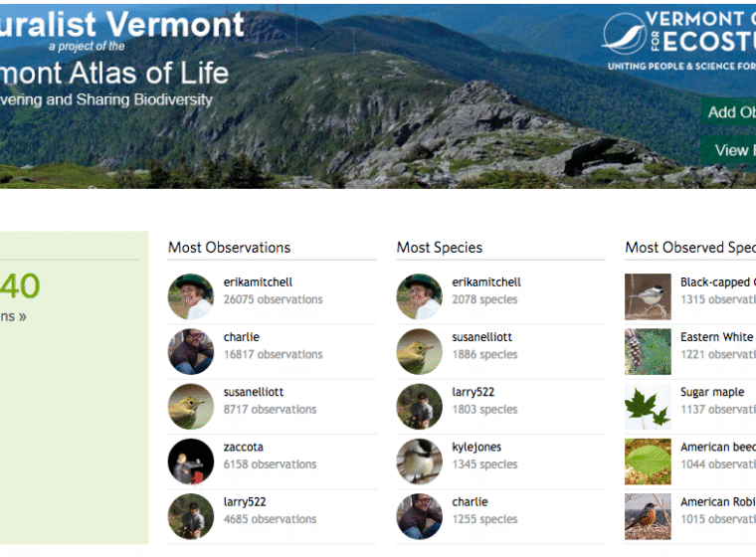Click the zaccota username link
The width and height of the screenshot is (756, 557).
tap(244, 448)
